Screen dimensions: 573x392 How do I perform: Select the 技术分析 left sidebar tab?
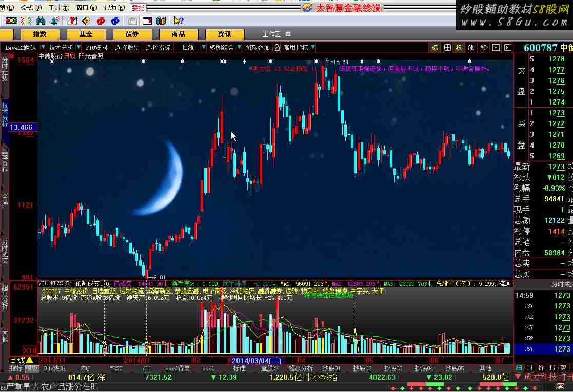coord(5,115)
